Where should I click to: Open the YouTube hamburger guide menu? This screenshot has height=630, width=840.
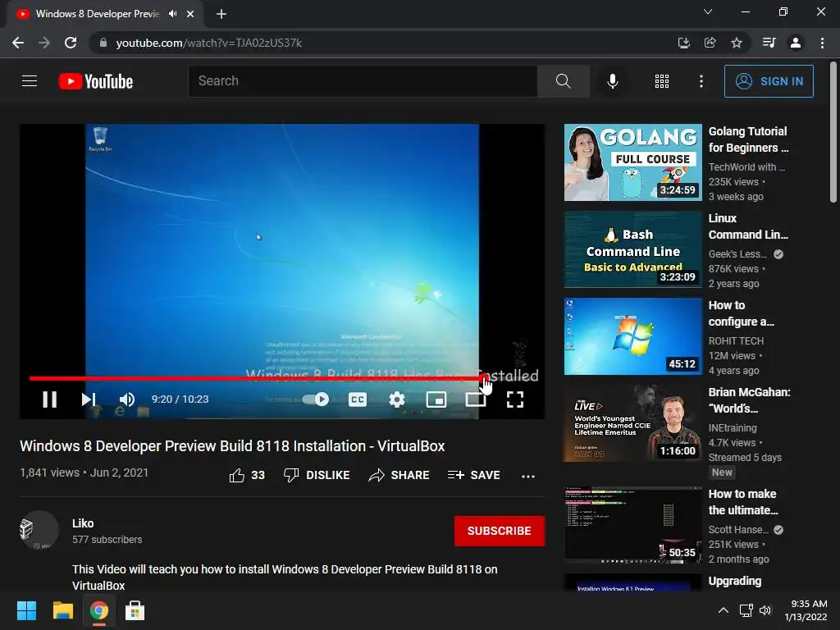pos(30,81)
